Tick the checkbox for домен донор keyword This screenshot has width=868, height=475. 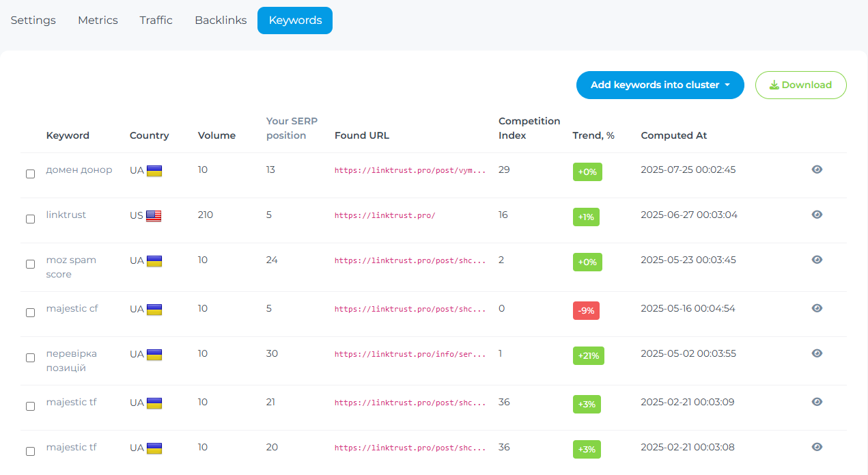point(30,174)
